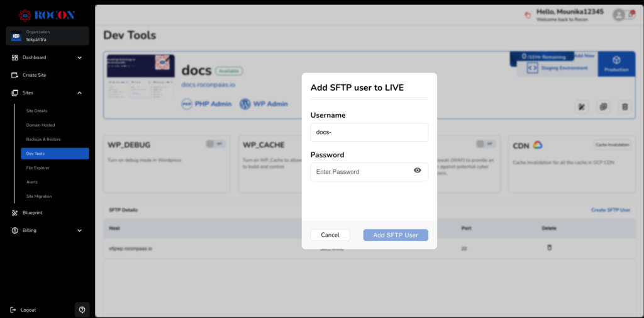The height and width of the screenshot is (318, 644).
Task: Open the WP Admin link
Action: (270, 104)
